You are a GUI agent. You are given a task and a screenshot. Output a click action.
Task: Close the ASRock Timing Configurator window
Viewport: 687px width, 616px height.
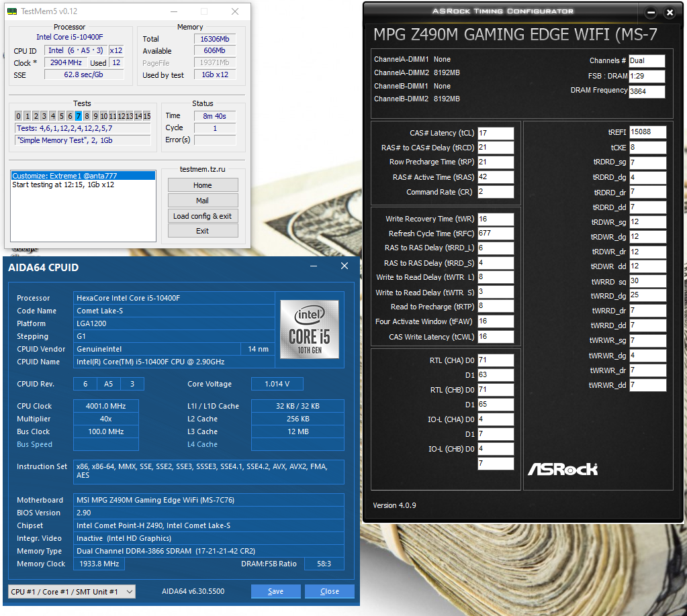(670, 13)
